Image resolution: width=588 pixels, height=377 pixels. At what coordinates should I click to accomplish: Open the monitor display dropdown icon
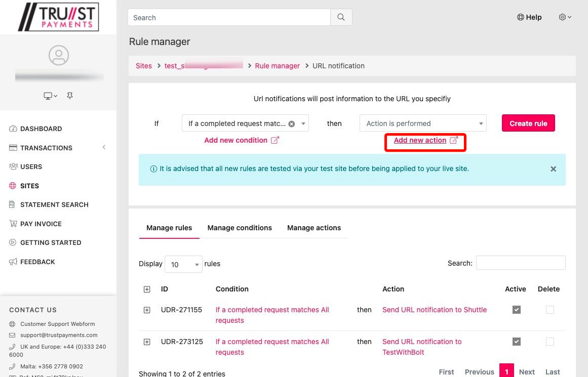(50, 96)
